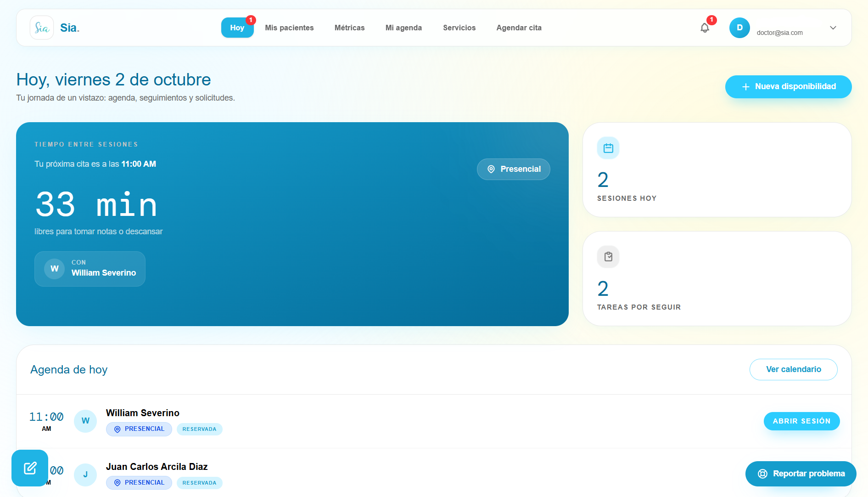Click the RESERVADA tag under Juan Carlos Arcila Diaz
This screenshot has width=868, height=497.
tap(199, 483)
